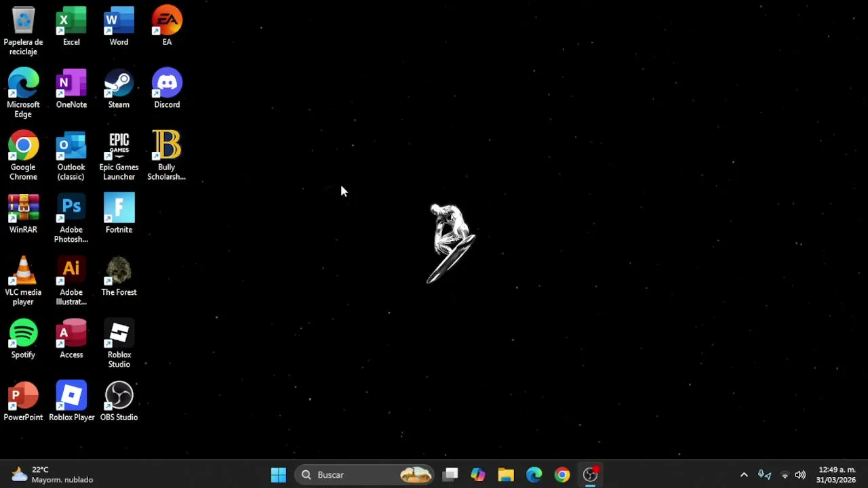Select the Adobe Photoshop shortcut
The image size is (868, 488).
point(71,218)
